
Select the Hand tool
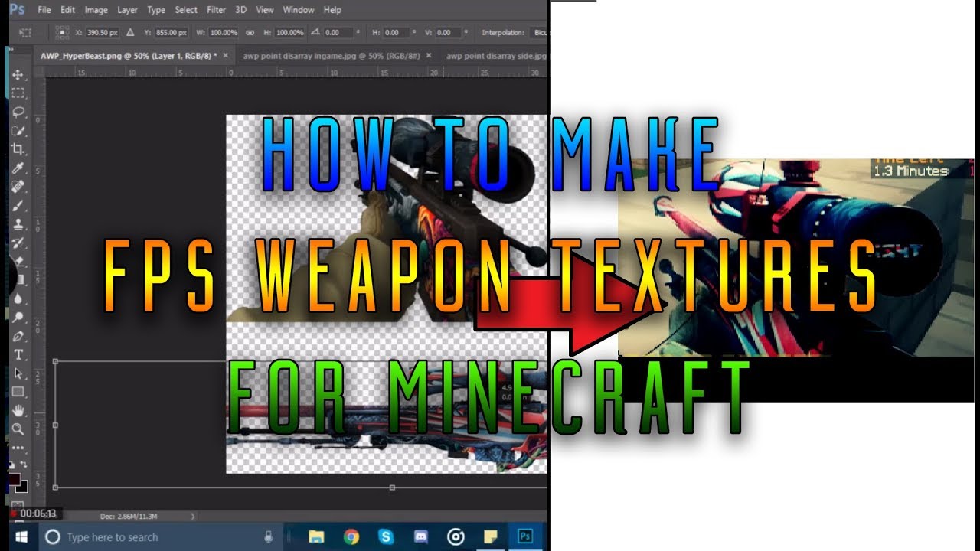[18, 411]
